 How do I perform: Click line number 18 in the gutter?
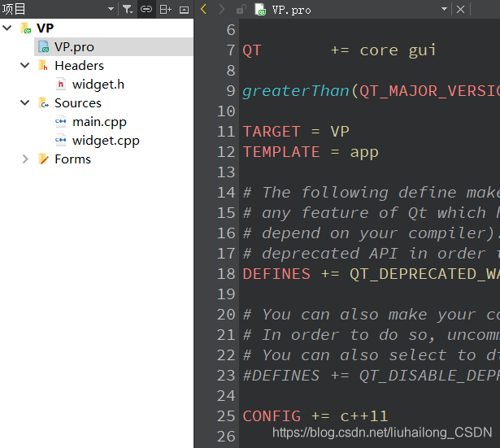tap(226, 274)
